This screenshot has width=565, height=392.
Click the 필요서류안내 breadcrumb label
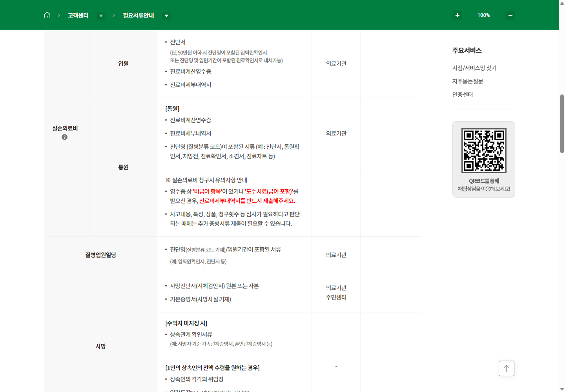point(139,15)
